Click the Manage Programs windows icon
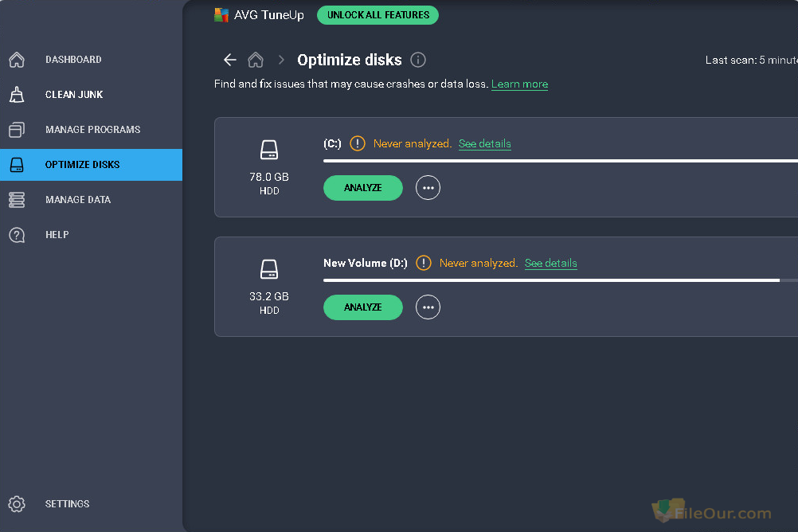The image size is (798, 532). [17, 130]
